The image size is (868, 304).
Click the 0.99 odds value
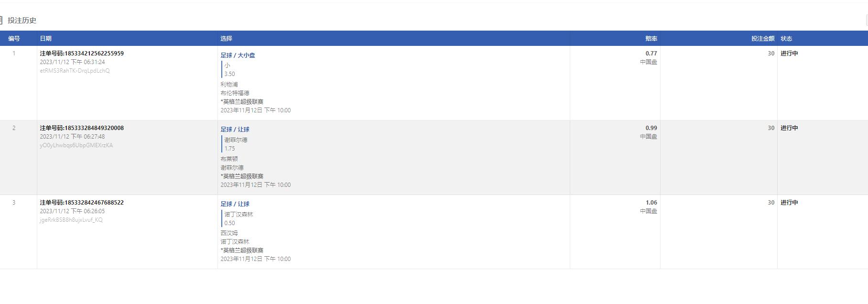(651, 128)
